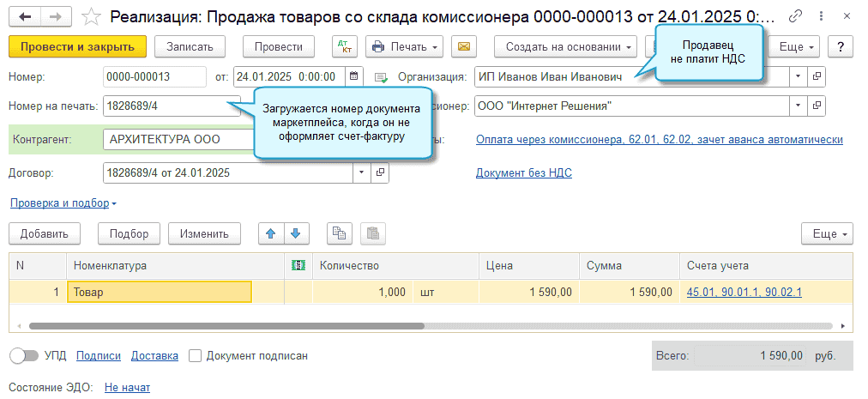
Task: Click the Добавить row button
Action: tap(45, 233)
